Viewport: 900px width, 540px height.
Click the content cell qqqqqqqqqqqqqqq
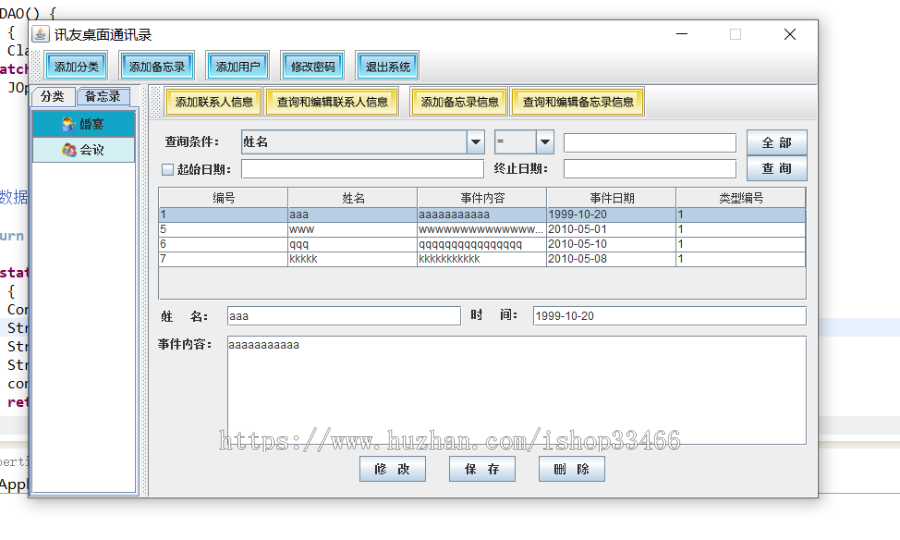482,244
